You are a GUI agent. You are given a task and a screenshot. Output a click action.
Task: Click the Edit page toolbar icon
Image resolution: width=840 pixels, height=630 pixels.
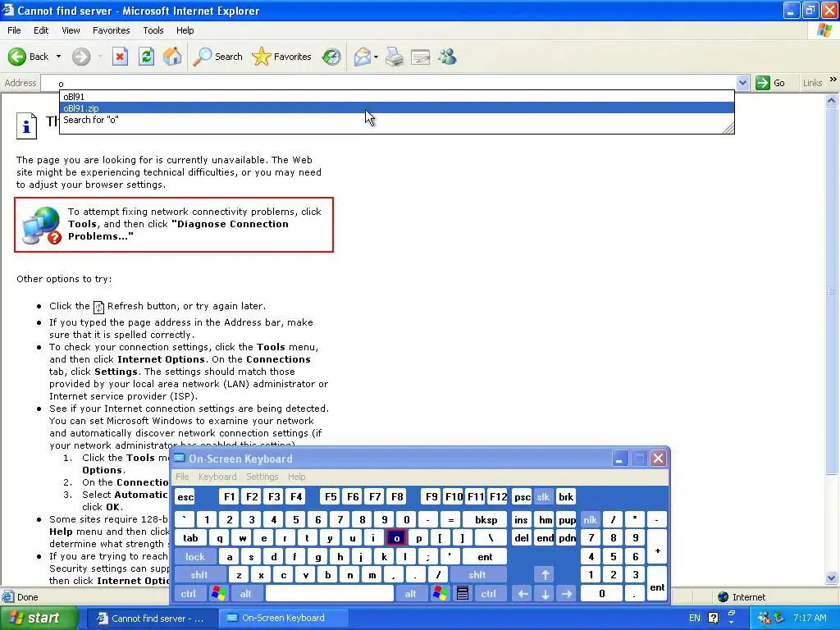[421, 57]
